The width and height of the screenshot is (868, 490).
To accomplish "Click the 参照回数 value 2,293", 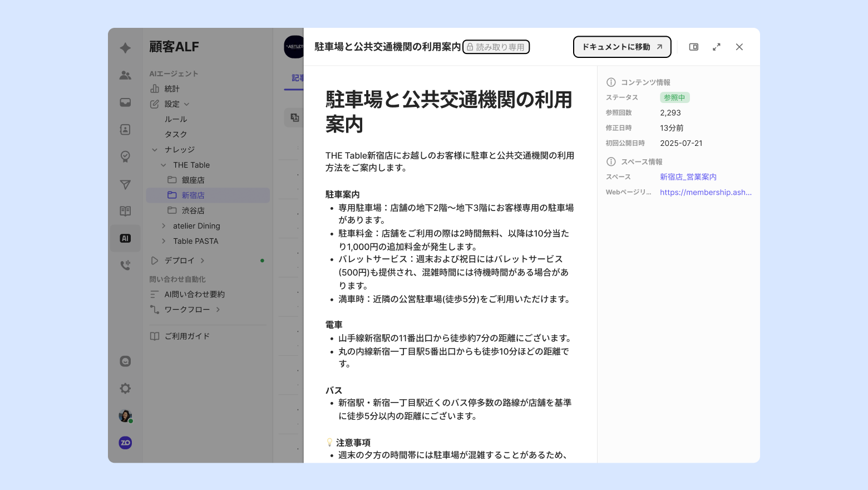I will coord(670,112).
